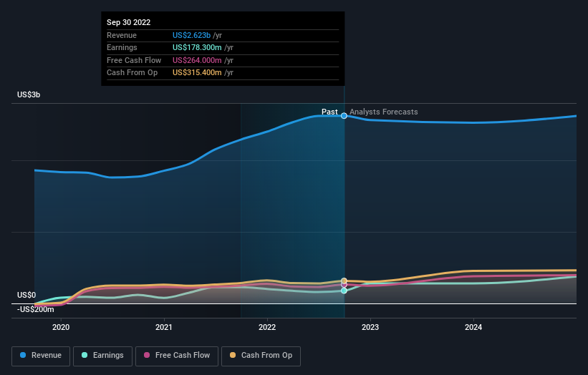Screen dimensions: 588x375
Task: Click the 2024 x-axis label
Action: pyautogui.click(x=473, y=327)
